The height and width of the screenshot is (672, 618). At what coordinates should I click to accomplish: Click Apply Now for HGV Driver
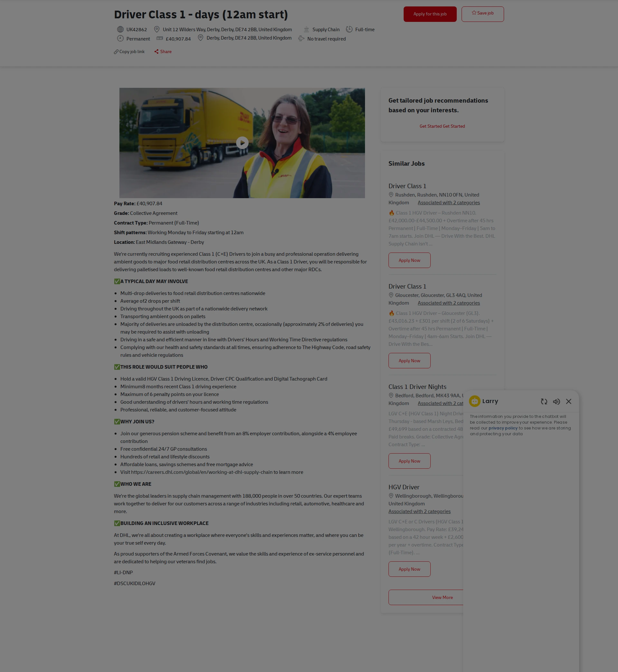coord(409,569)
